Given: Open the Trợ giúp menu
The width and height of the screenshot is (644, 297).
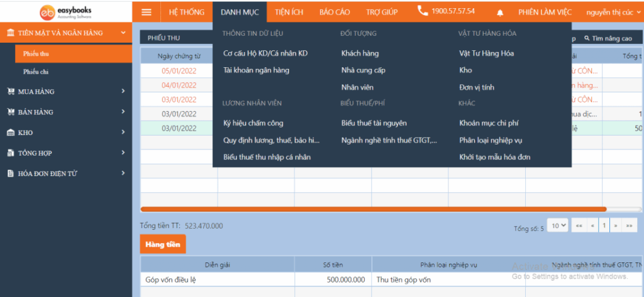Looking at the screenshot, I should pos(382,12).
